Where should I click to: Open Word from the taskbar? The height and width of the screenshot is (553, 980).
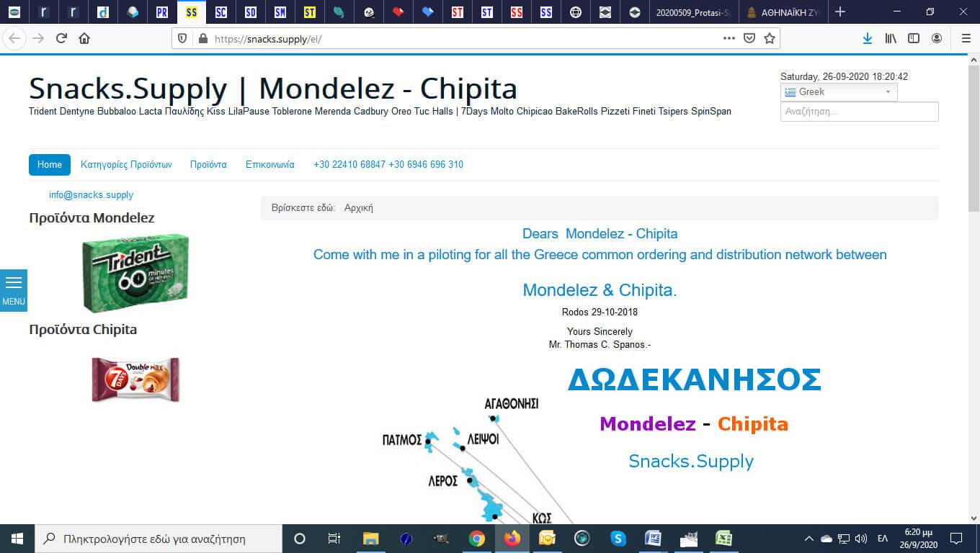coord(653,538)
